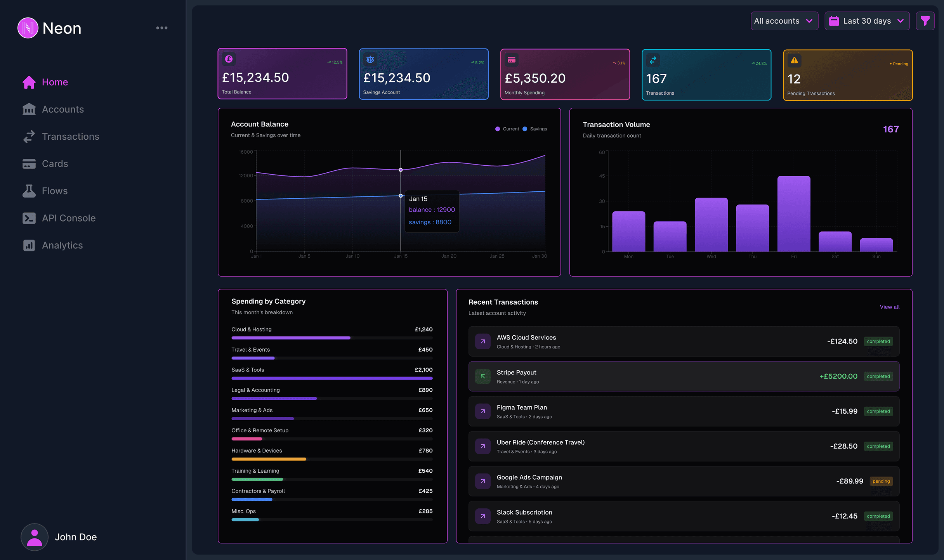Toggle the pending status on Google Ads Campaign

pyautogui.click(x=881, y=481)
